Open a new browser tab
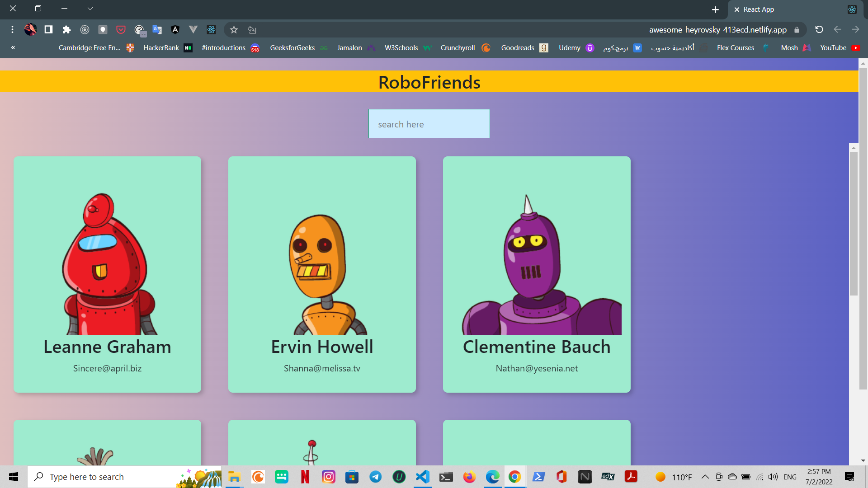Viewport: 868px width, 488px height. point(715,9)
